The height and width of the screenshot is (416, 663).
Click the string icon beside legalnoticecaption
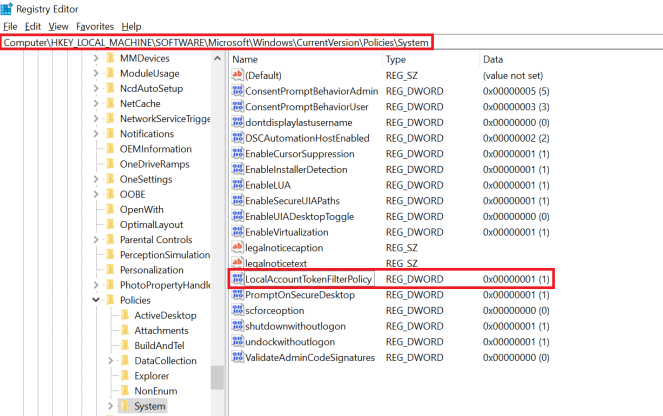[238, 248]
